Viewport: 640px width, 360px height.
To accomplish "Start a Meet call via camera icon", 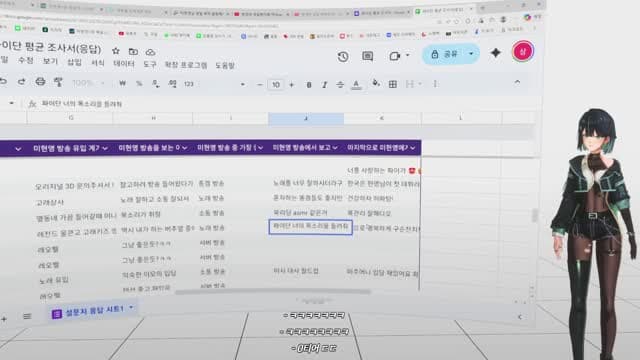I will (395, 56).
